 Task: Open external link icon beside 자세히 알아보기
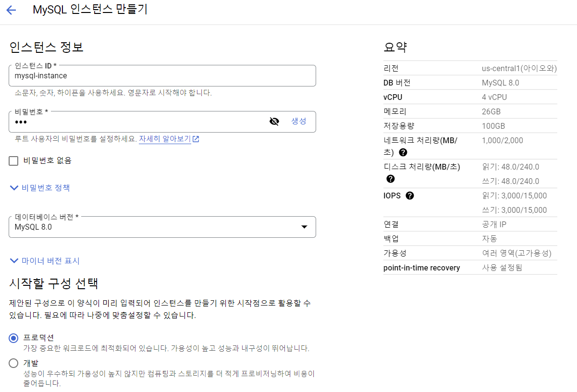click(196, 139)
